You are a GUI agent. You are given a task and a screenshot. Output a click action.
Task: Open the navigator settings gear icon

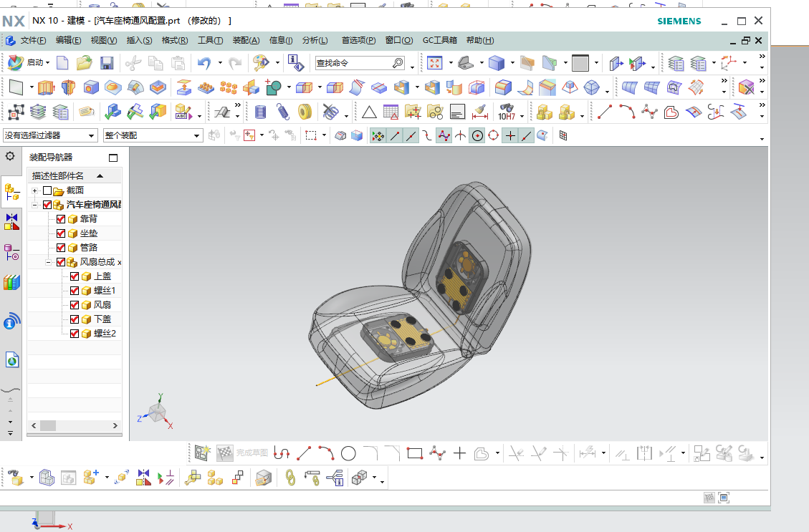click(x=10, y=156)
